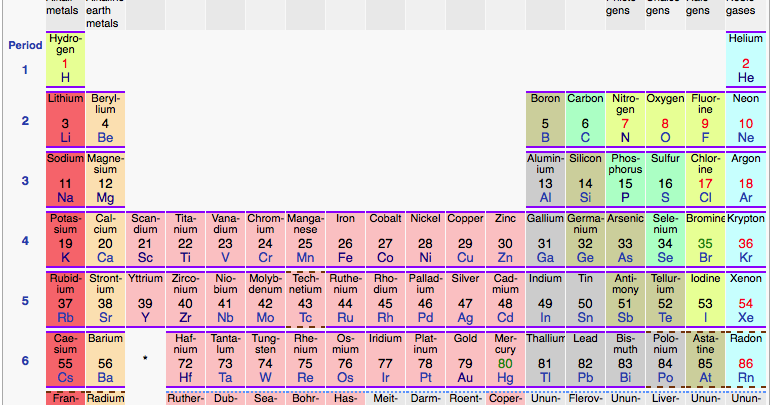Screen dimensions: 773x405
Task: Click the lanthanide asterisk placeholder cell
Action: 145,359
